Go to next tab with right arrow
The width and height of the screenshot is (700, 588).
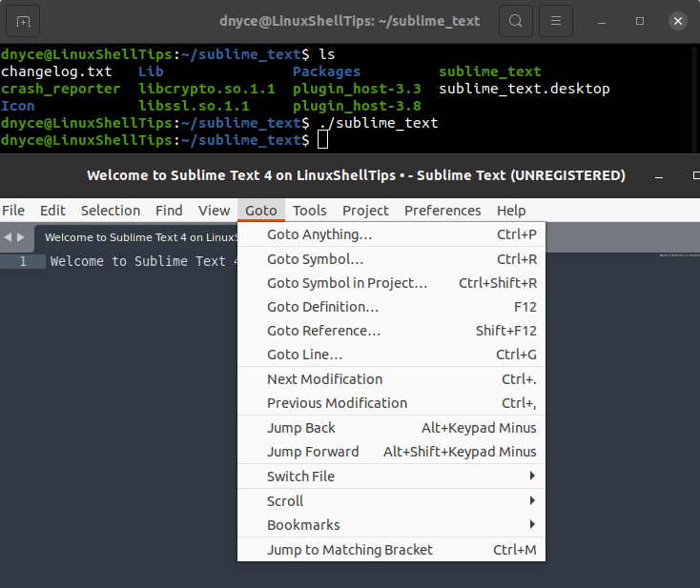point(21,237)
